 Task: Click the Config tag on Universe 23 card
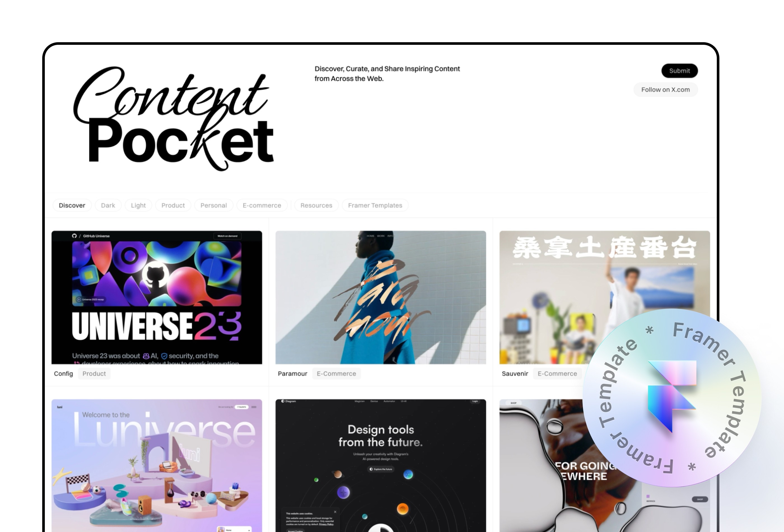pyautogui.click(x=64, y=374)
